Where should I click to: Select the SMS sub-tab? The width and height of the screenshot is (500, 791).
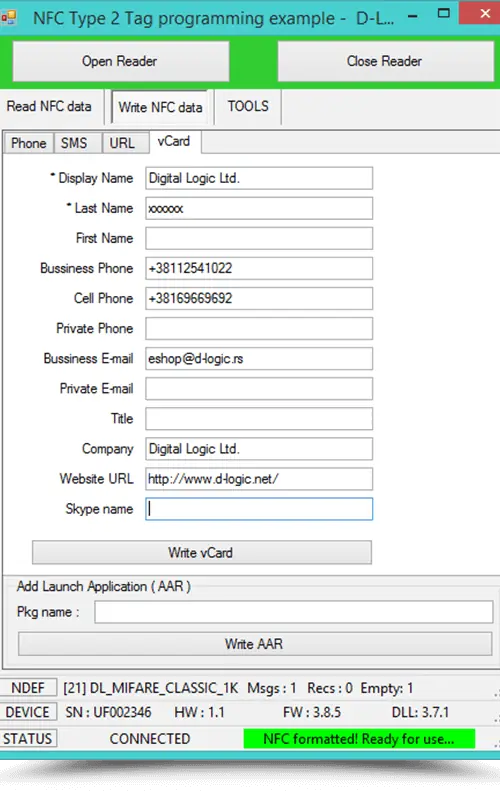pyautogui.click(x=74, y=143)
